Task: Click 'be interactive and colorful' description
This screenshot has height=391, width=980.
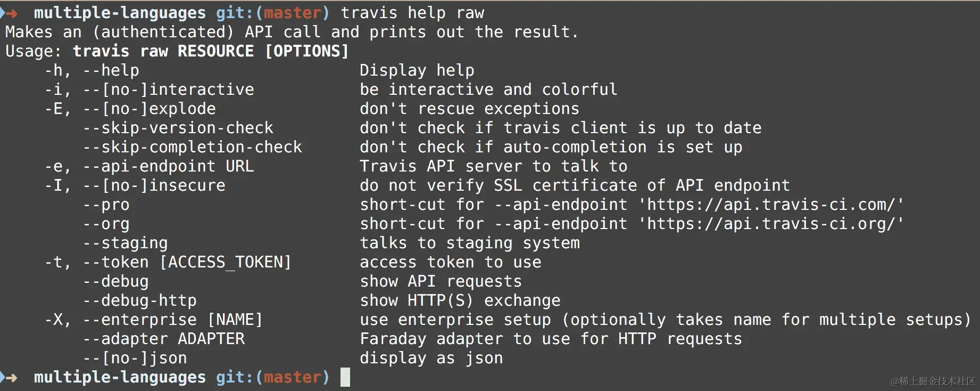Action: (x=489, y=89)
